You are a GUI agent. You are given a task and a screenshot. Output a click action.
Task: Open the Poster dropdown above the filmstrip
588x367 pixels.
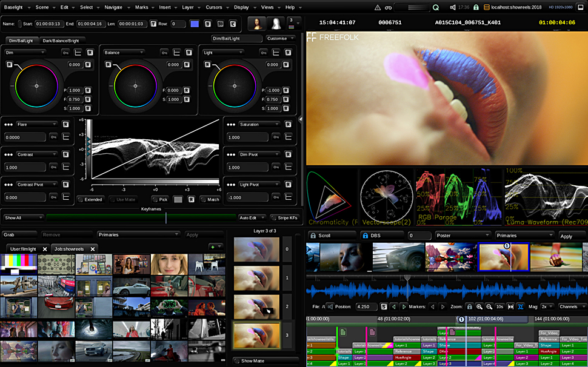[462, 236]
